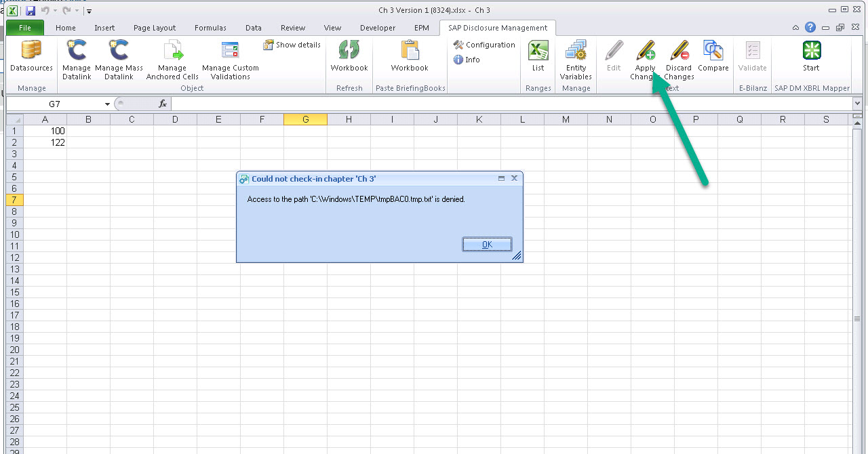
Task: Open the Page Layout tab
Action: coord(155,28)
